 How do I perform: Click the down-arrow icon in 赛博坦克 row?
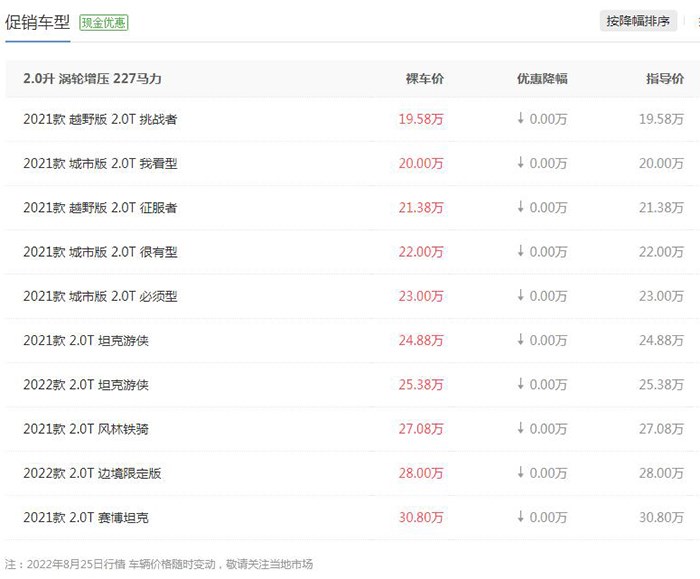pos(521,517)
